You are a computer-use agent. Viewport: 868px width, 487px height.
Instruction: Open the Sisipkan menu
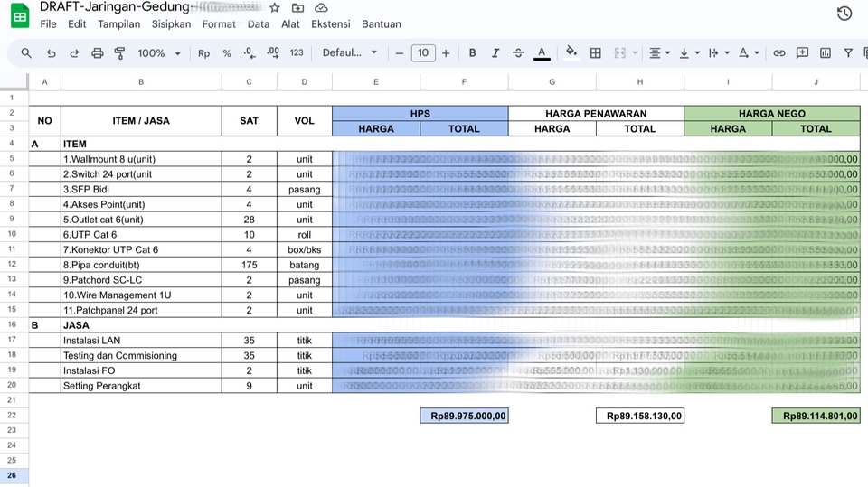click(x=171, y=24)
